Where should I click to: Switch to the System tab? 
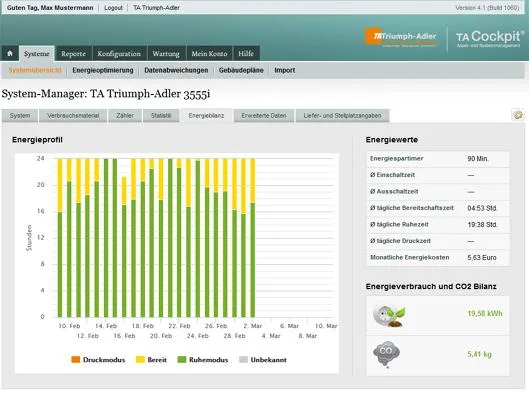coord(20,116)
